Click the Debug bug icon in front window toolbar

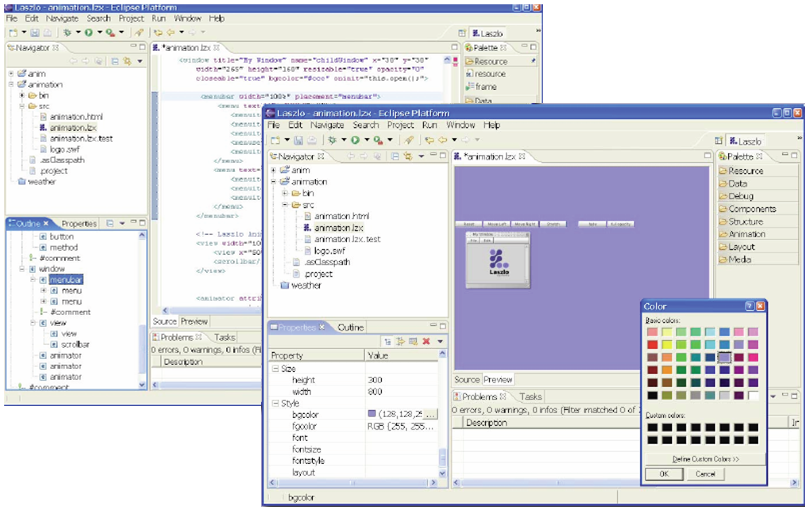[333, 141]
